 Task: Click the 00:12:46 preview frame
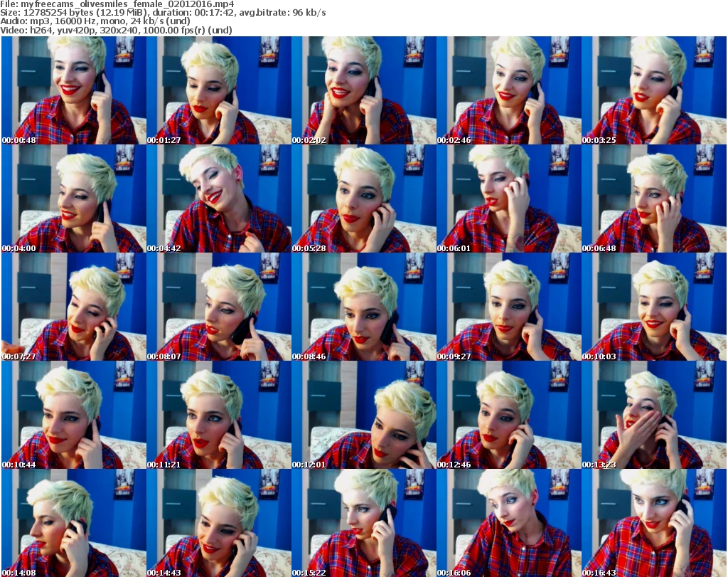pos(509,415)
